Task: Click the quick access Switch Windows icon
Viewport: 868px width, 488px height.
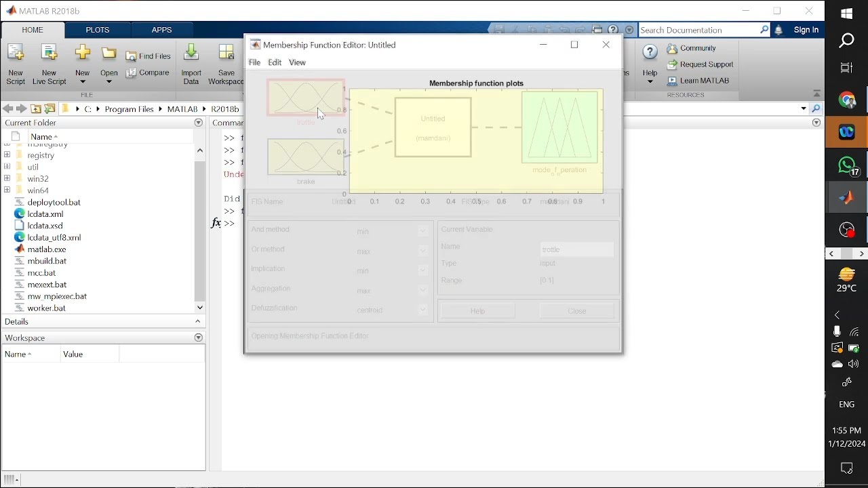Action: [x=597, y=30]
